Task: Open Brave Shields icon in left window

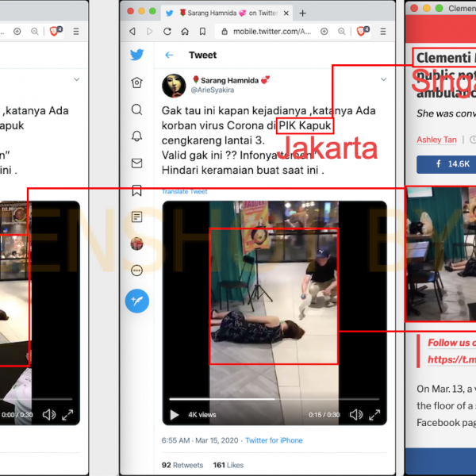Action: coord(56,31)
